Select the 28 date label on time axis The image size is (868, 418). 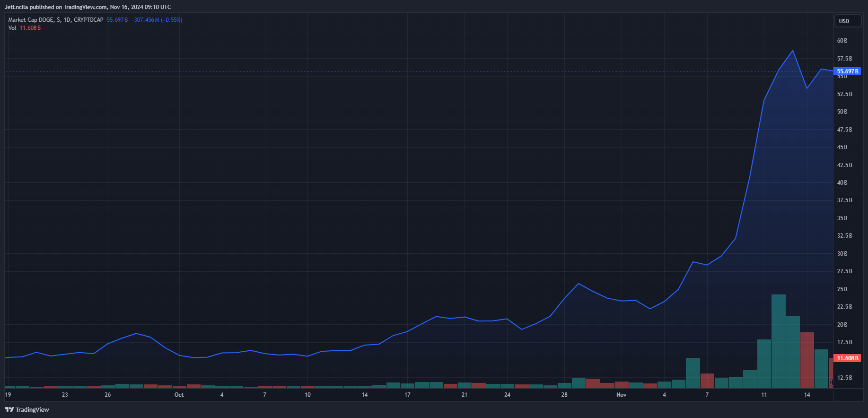564,395
